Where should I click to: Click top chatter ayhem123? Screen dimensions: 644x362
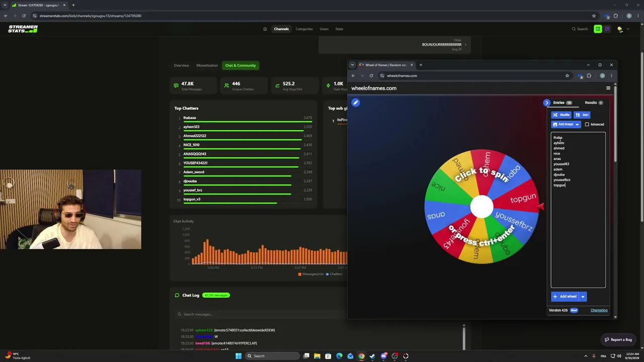(191, 127)
